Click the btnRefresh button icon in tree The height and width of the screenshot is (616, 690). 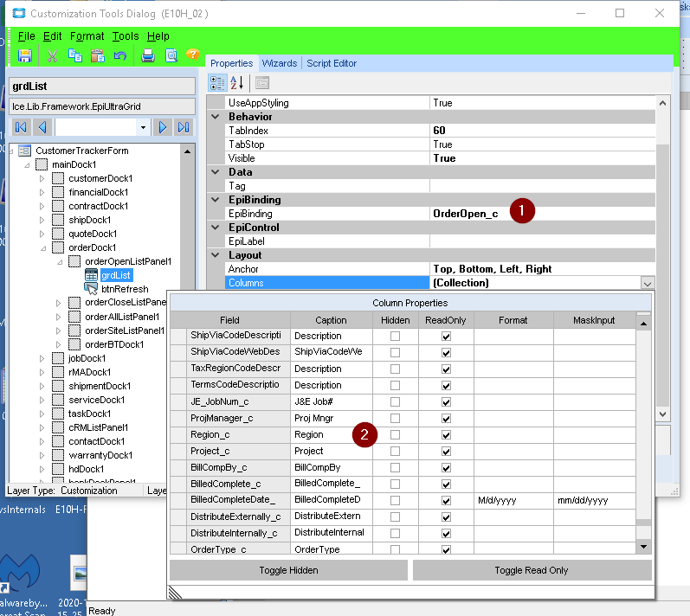(91, 289)
